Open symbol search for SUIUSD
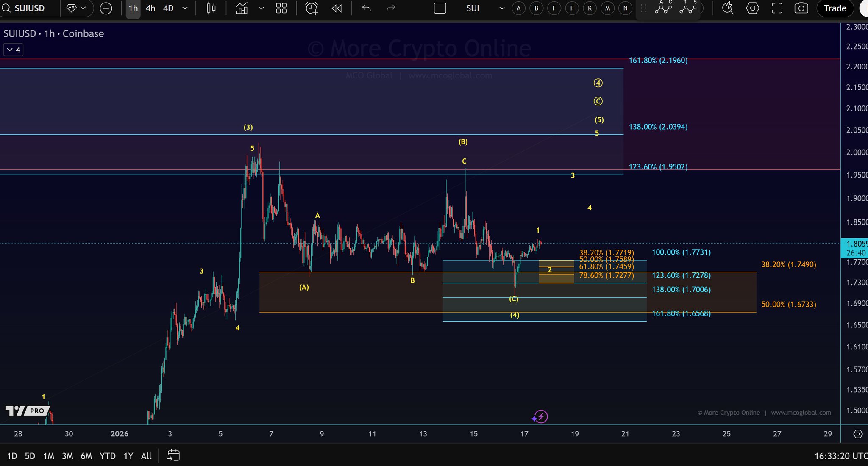The height and width of the screenshot is (466, 868). point(29,8)
